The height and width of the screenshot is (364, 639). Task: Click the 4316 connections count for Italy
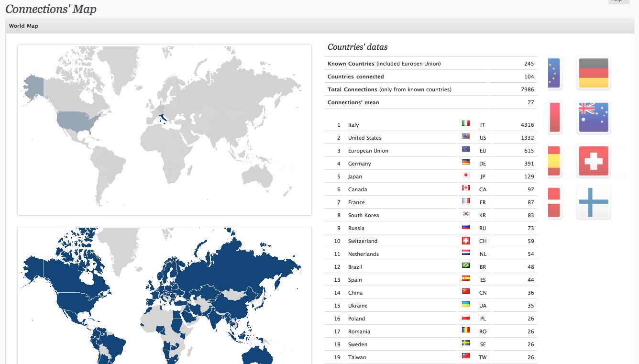click(x=528, y=125)
